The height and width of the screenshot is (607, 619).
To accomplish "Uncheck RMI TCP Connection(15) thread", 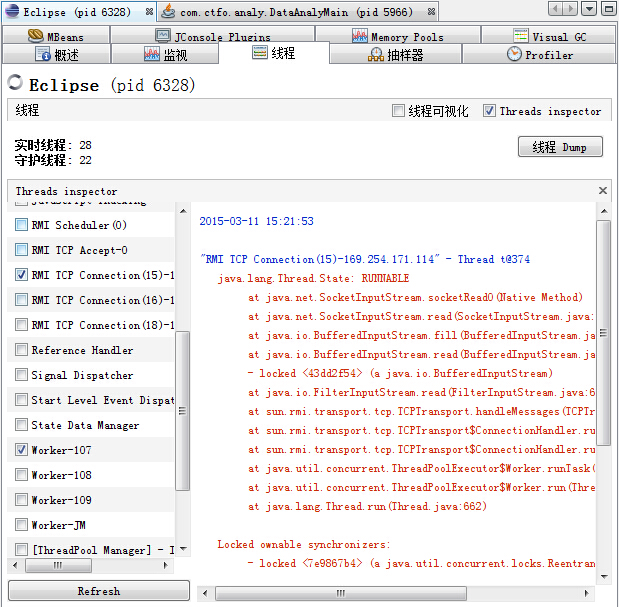I will pos(21,274).
